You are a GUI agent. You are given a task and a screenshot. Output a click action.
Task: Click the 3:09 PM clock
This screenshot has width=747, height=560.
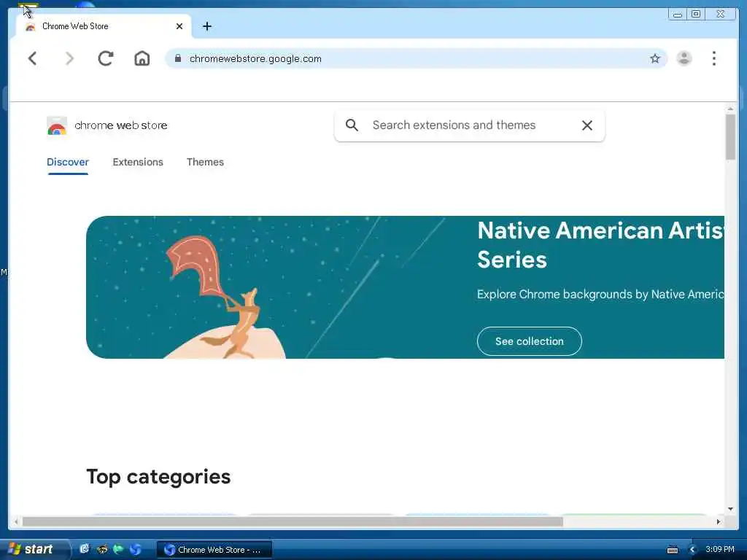[720, 550]
